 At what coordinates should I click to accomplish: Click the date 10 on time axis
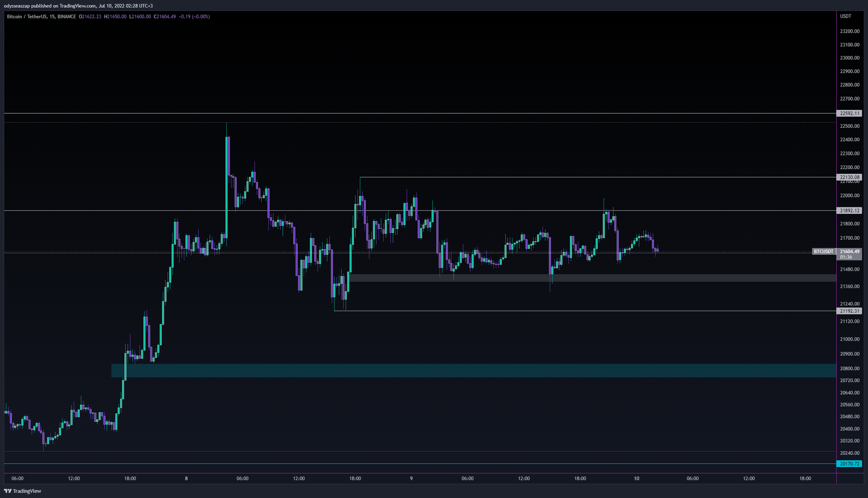[x=636, y=478]
